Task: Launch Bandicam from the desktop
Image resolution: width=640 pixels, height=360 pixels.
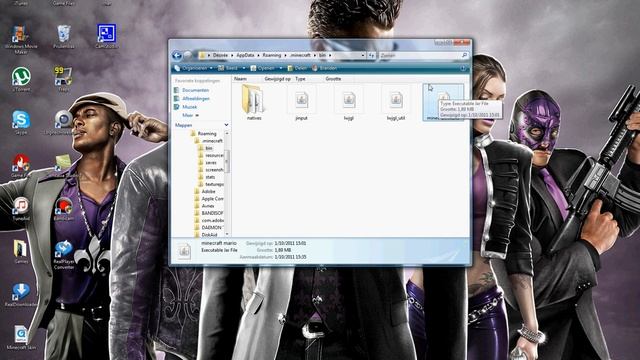Action: pyautogui.click(x=64, y=209)
